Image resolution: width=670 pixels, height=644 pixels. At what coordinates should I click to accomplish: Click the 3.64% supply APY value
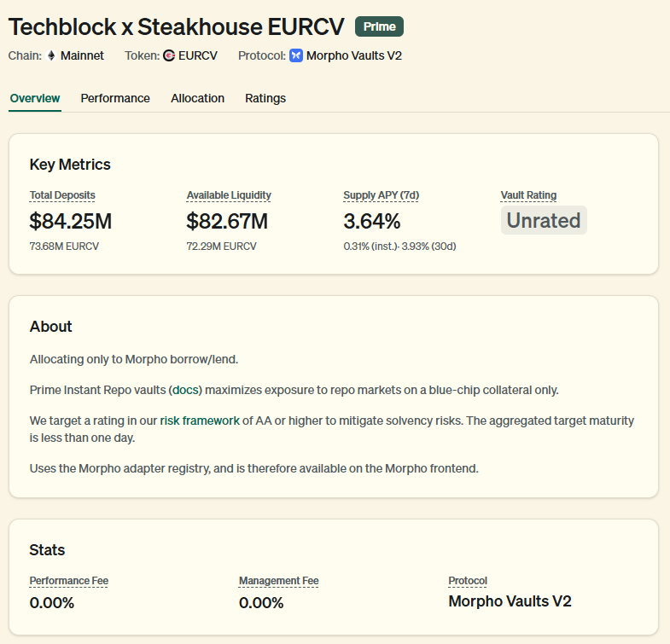(372, 221)
